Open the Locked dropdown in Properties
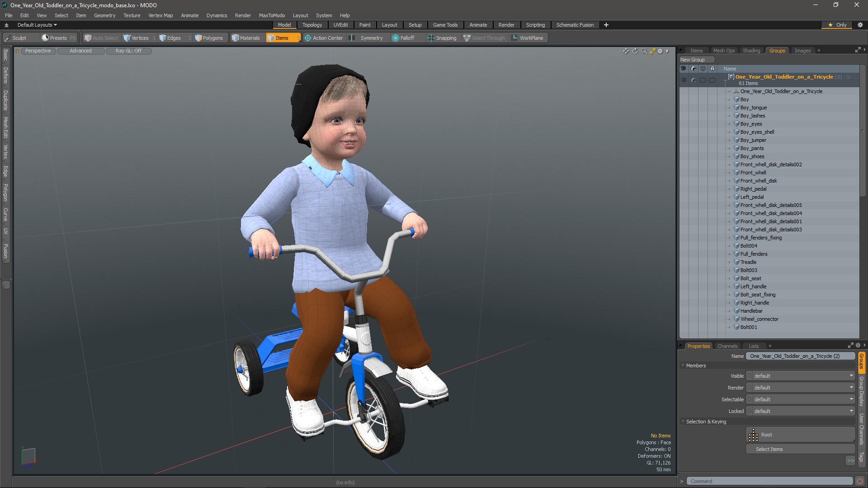The height and width of the screenshot is (488, 868). [800, 411]
